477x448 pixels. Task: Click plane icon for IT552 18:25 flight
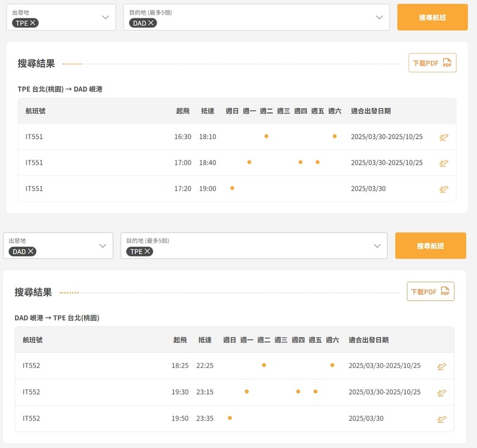(x=442, y=366)
